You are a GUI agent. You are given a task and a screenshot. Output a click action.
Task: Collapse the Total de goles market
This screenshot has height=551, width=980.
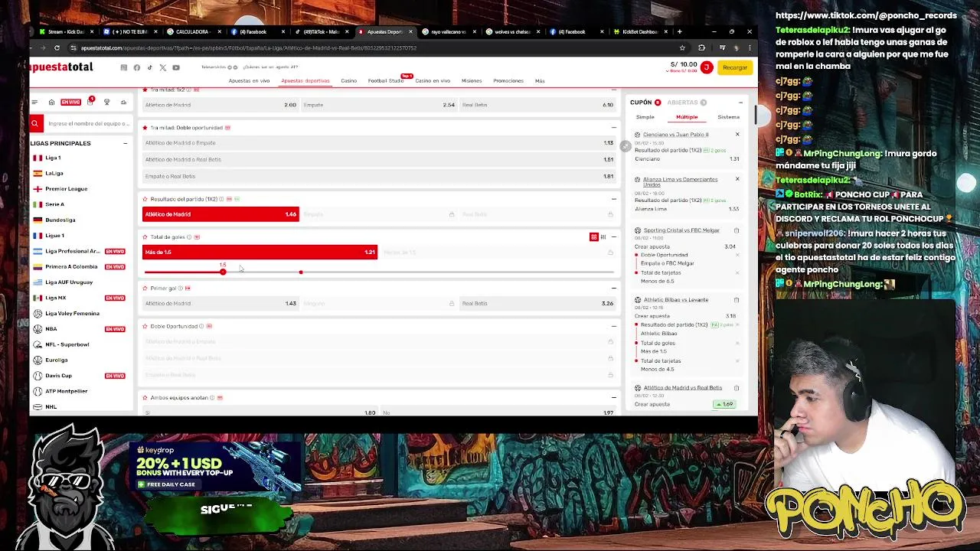click(x=613, y=237)
